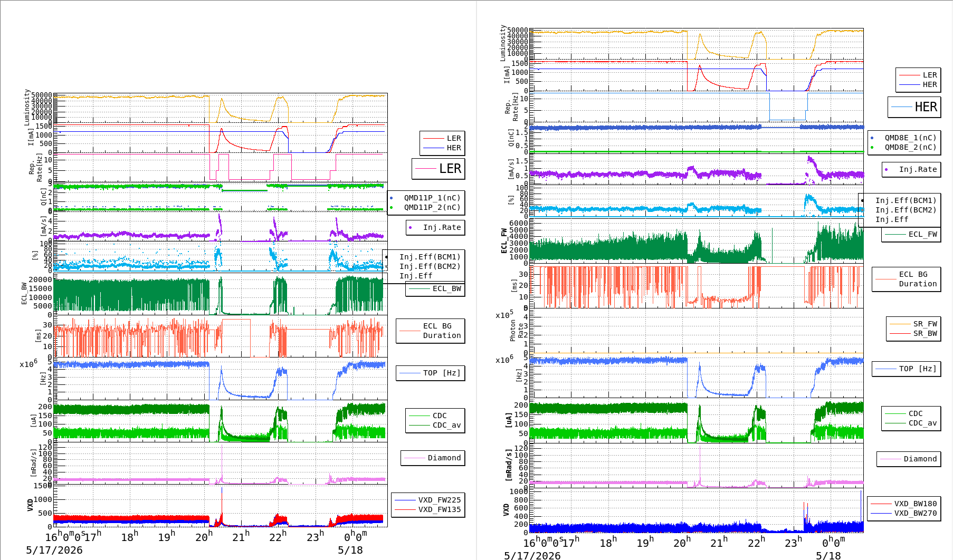Select the VXD_FW225 legend entry
Viewport: 953px width, 560px height.
coord(440,500)
